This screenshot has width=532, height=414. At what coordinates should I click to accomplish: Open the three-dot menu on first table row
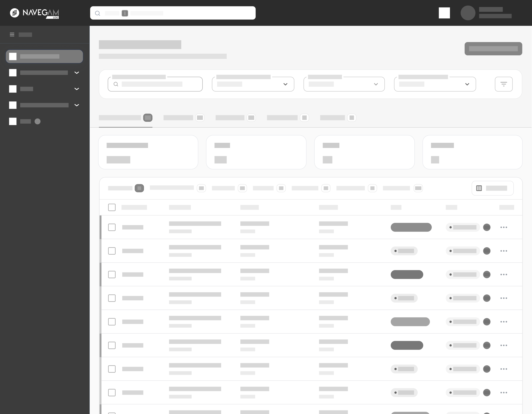[504, 227]
